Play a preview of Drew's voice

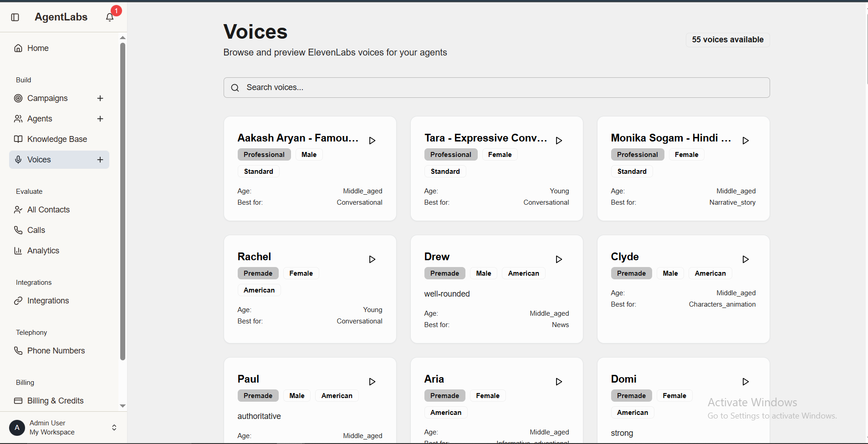click(559, 259)
